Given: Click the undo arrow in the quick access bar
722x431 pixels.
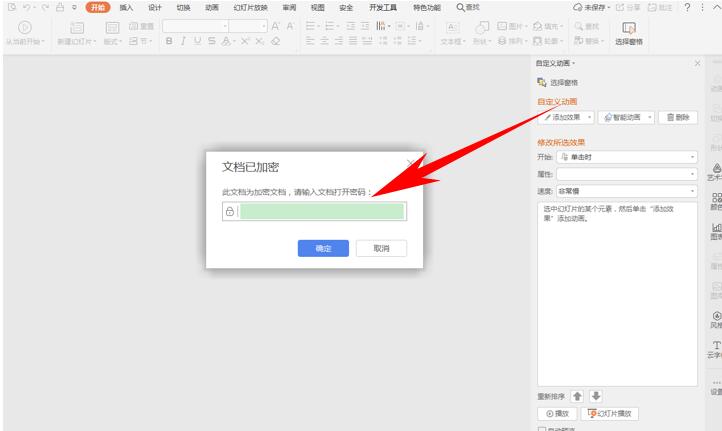Looking at the screenshot, I should pyautogui.click(x=27, y=7).
